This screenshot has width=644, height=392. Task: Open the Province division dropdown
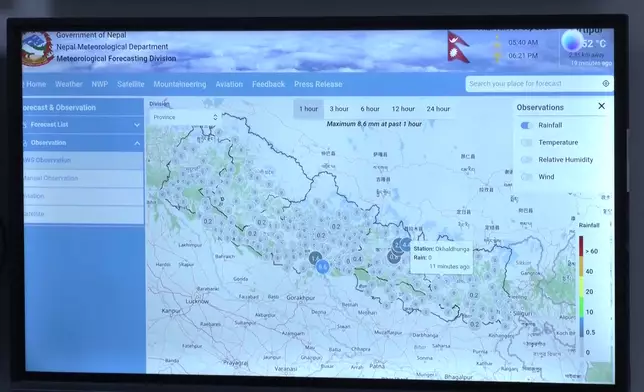[x=185, y=117]
